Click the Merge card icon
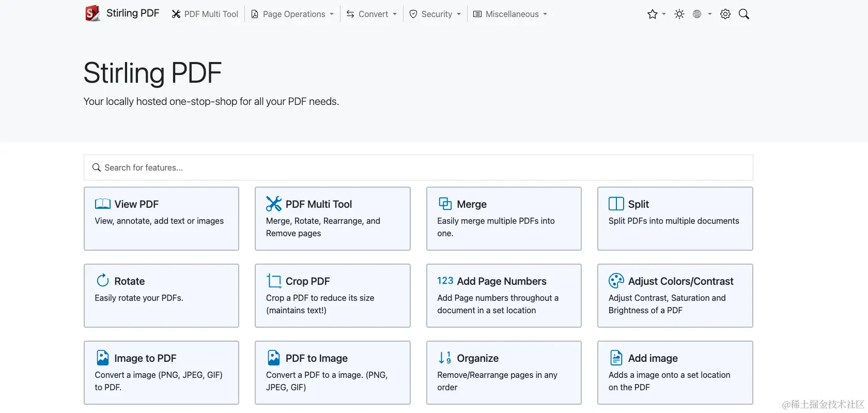Screen dimensions: 868x413 pos(445,204)
